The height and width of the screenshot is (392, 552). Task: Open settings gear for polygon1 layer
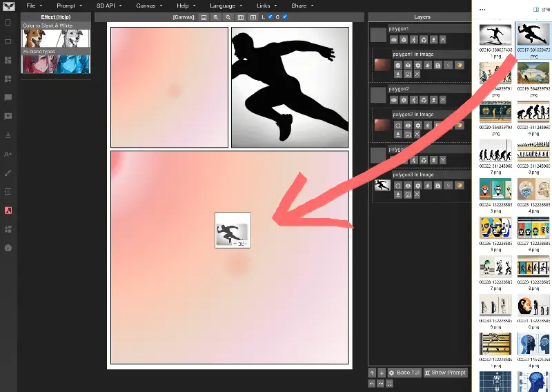(404, 41)
